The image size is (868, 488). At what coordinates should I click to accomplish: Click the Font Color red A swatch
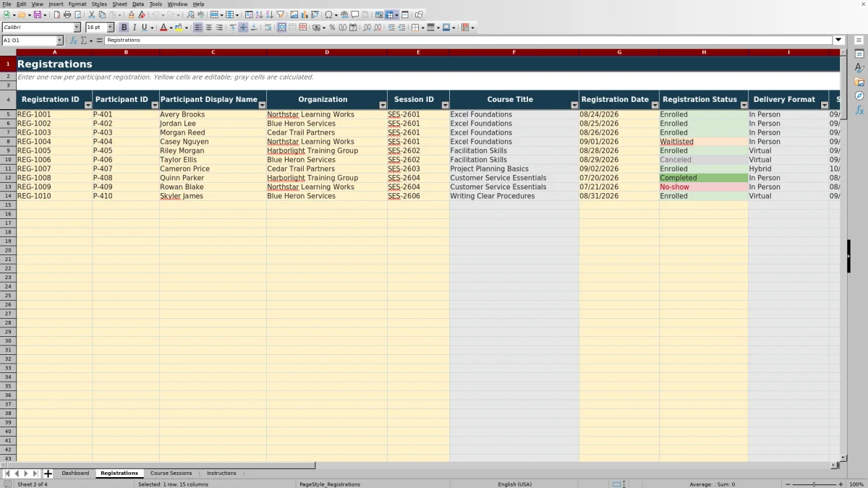163,27
